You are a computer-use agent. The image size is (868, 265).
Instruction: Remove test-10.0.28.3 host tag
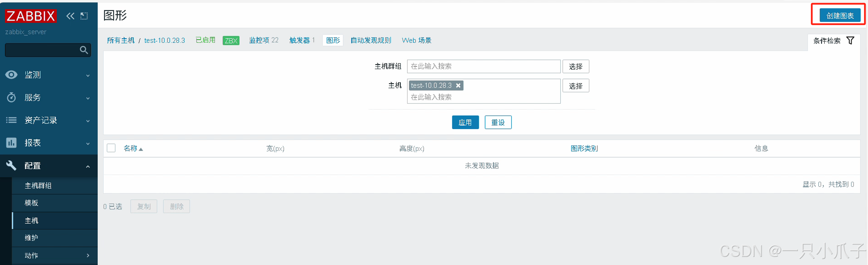[458, 85]
